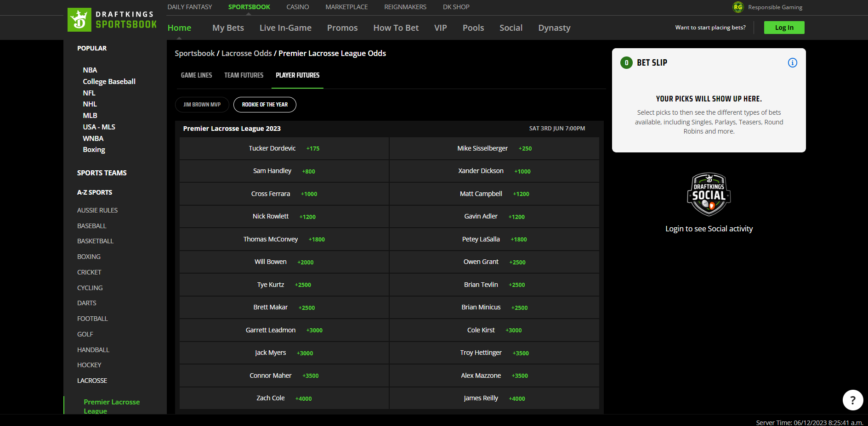Open USA - MLS in Popular list
Viewport: 868px width, 426px height.
[99, 127]
